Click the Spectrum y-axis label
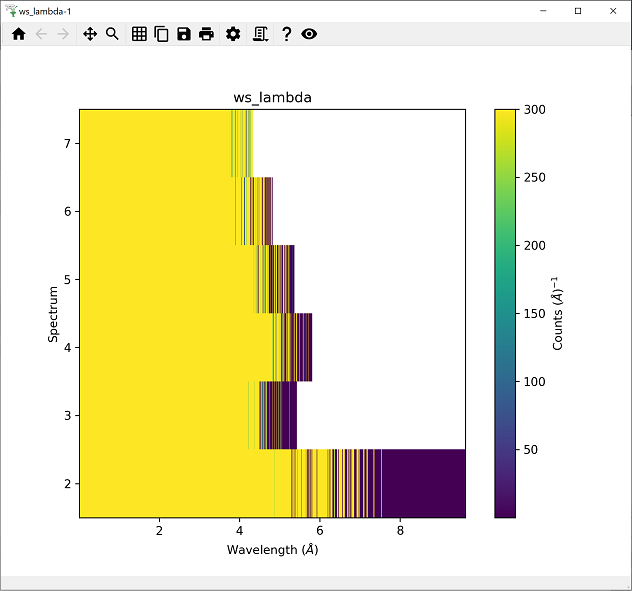The height and width of the screenshot is (591, 632). click(54, 313)
